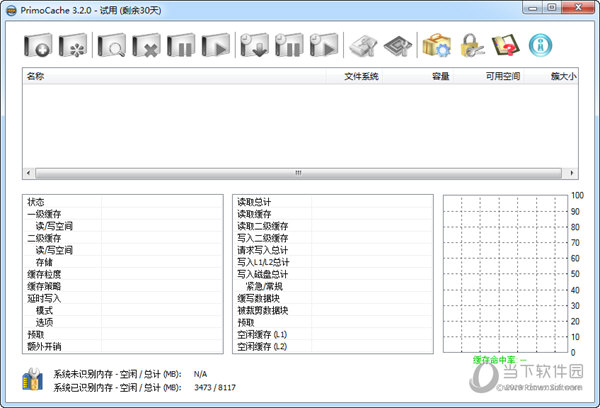Image resolution: width=600 pixels, height=408 pixels.
Task: Click the memory stats icon at bottom left
Action: coord(33,379)
